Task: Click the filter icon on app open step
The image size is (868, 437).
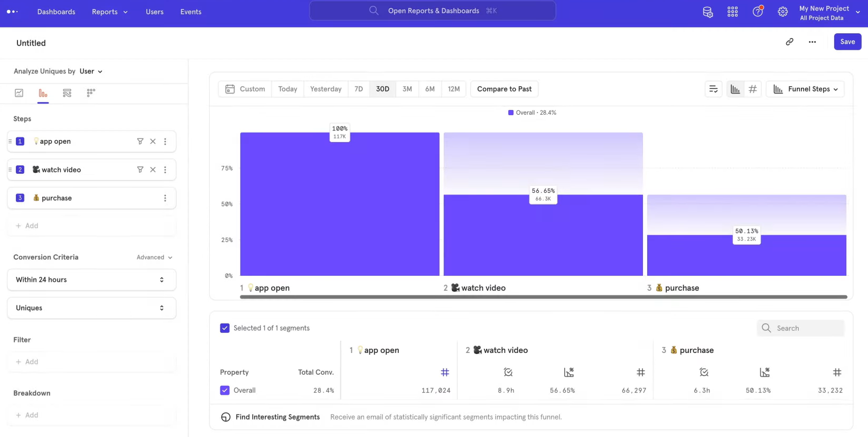Action: pyautogui.click(x=140, y=142)
